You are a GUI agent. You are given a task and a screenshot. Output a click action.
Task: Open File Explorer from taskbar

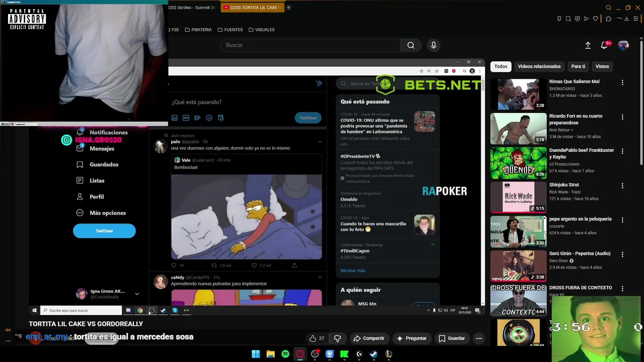(271, 354)
